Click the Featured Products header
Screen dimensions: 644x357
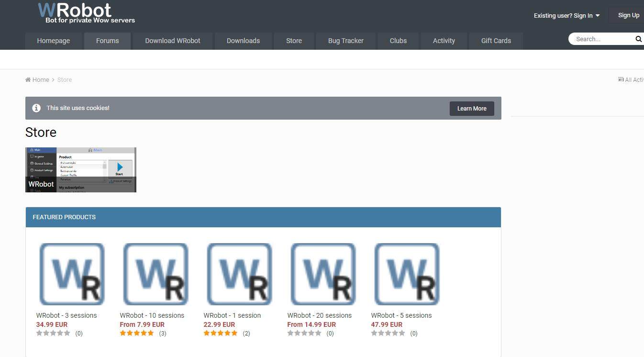pos(263,217)
